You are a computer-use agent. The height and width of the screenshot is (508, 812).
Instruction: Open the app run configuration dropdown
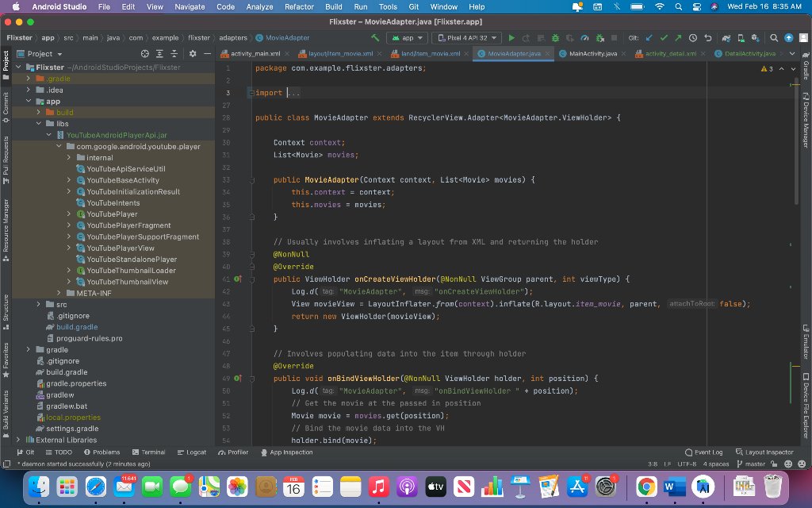(x=408, y=38)
